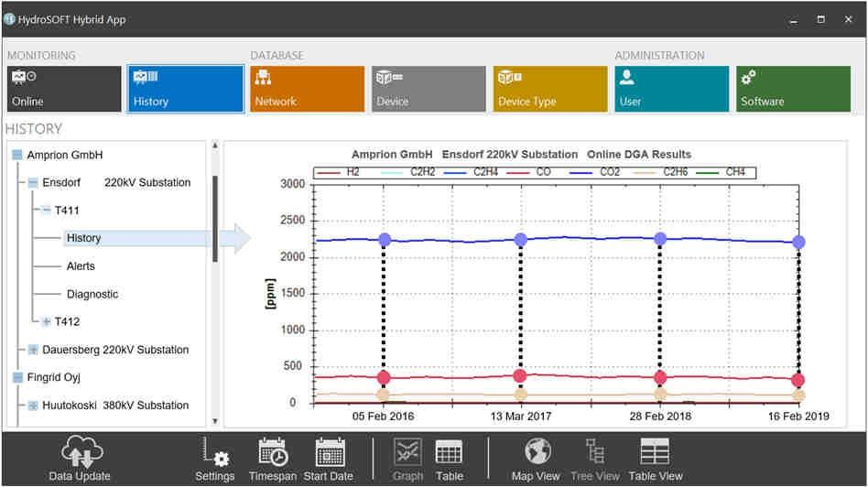Image resolution: width=868 pixels, height=487 pixels.
Task: Open the Network database tile
Action: tap(308, 89)
